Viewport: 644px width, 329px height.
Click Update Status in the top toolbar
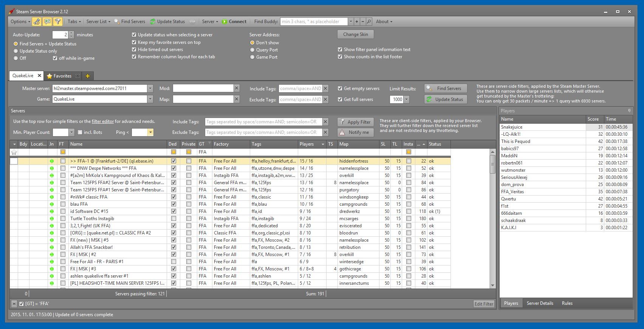167,22
